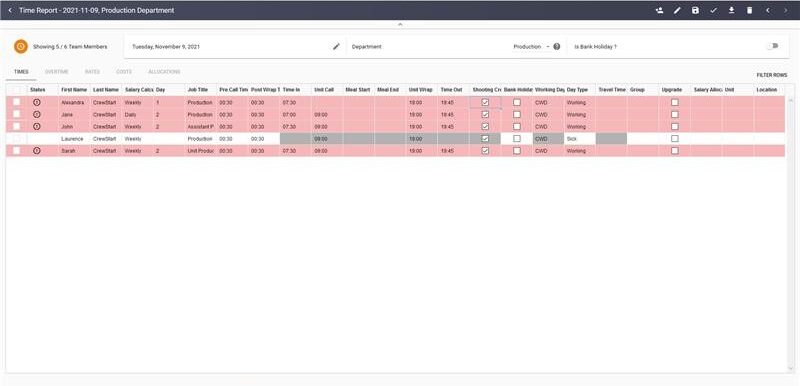
Task: Uncheck Shooting Crew for Laurence
Action: 485,139
